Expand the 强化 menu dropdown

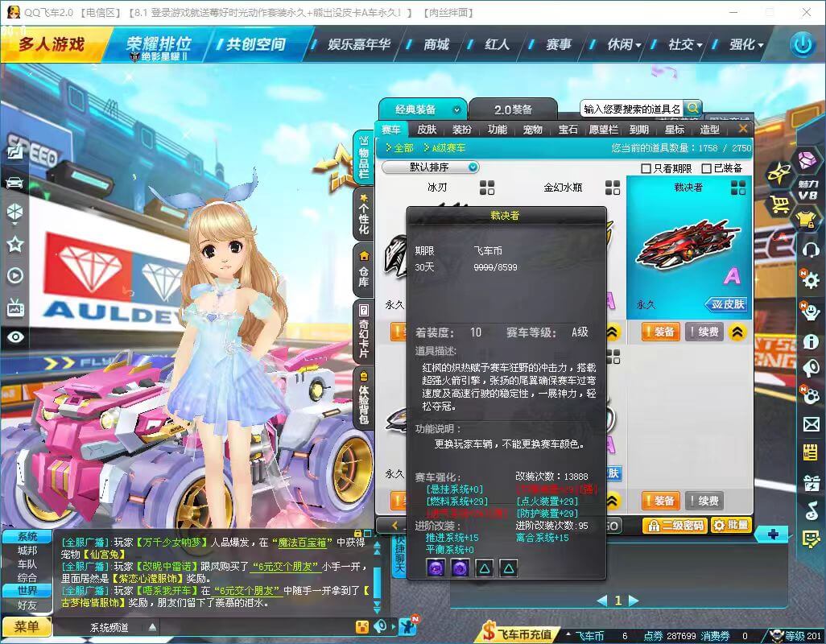coord(760,46)
